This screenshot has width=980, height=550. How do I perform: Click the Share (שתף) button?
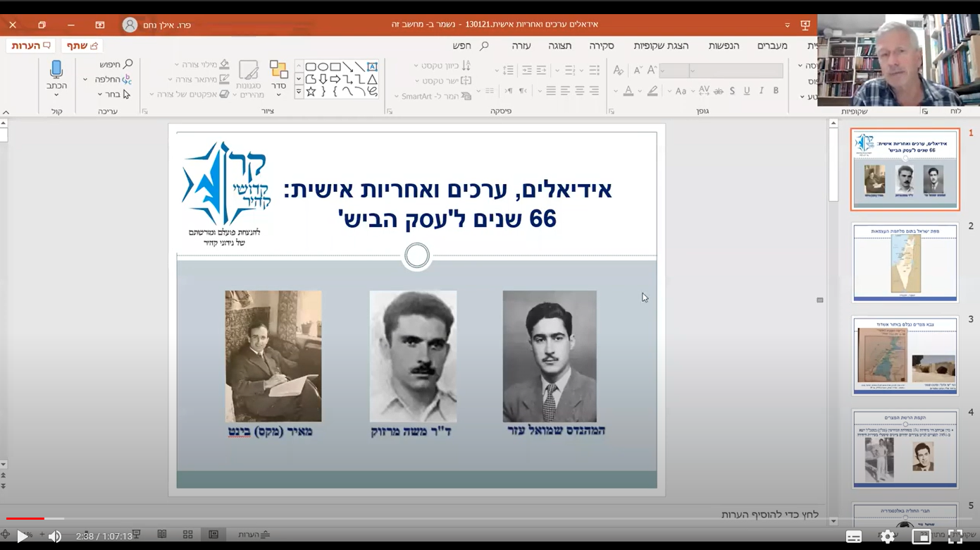click(x=82, y=45)
